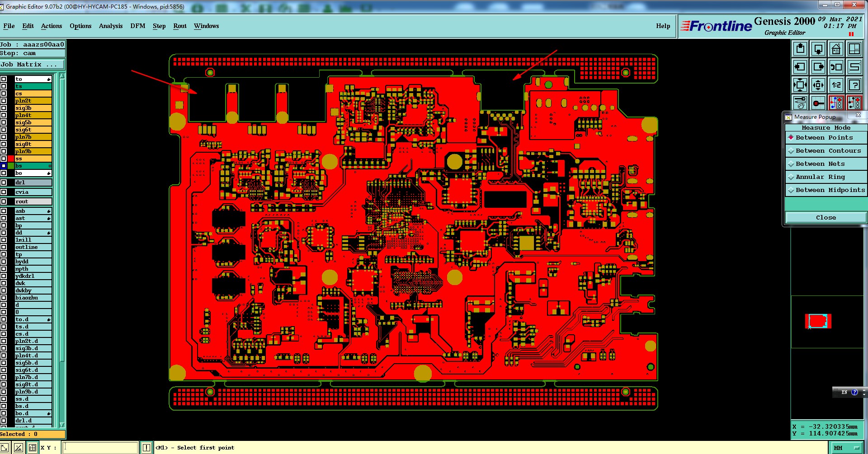Click the zoom in box icon
Viewport: 868px width, 454px height.
[800, 85]
